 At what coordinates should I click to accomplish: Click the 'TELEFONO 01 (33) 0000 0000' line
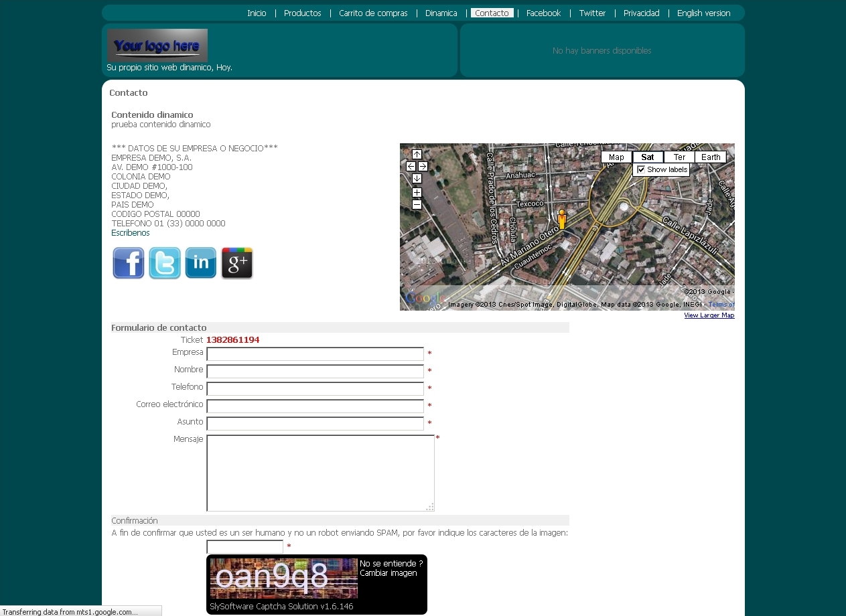point(168,224)
